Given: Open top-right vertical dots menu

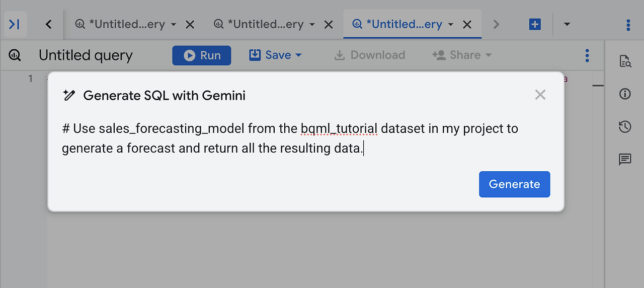Looking at the screenshot, I should click(628, 25).
